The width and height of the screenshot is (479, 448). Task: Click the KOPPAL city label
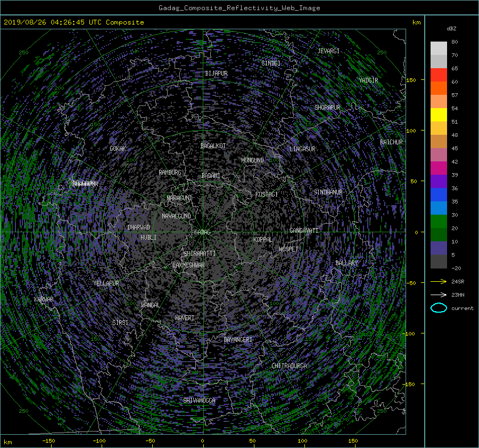click(x=263, y=239)
